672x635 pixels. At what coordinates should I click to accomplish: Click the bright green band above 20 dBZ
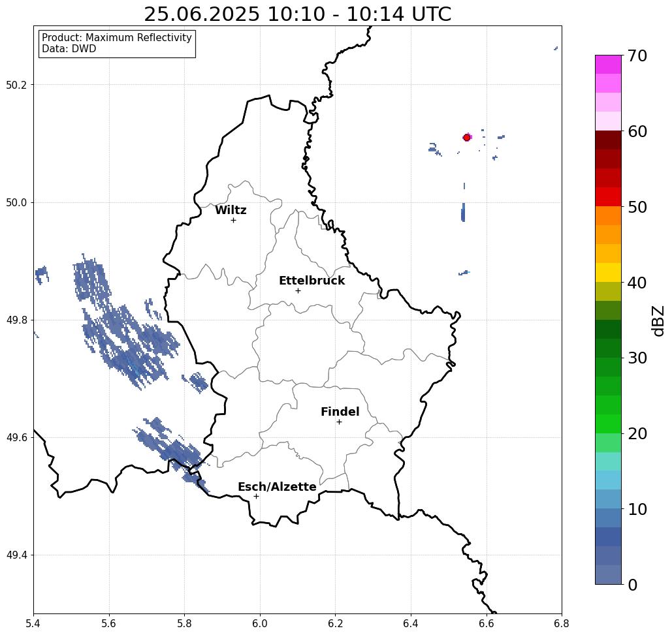tap(608, 424)
